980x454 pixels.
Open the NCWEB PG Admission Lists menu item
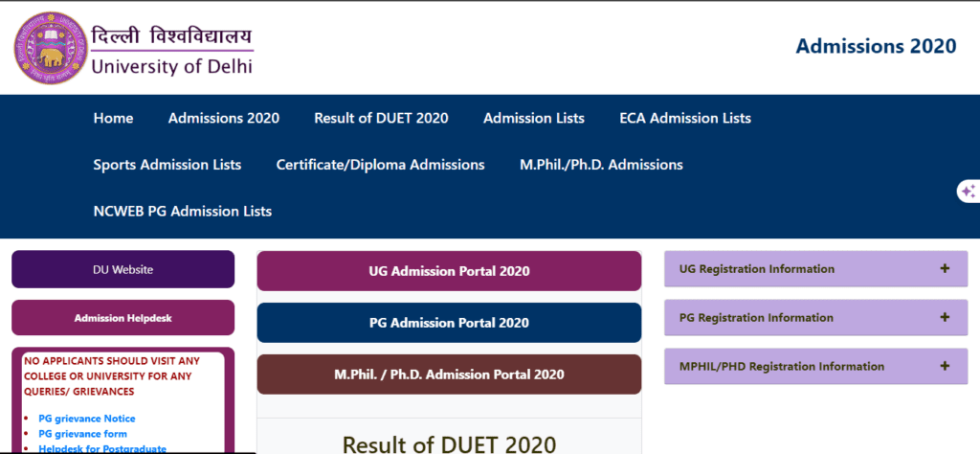click(183, 212)
